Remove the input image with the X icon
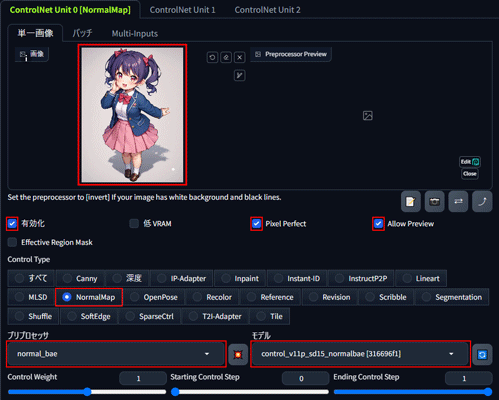Viewport: 499px width, 400px height. tap(240, 57)
